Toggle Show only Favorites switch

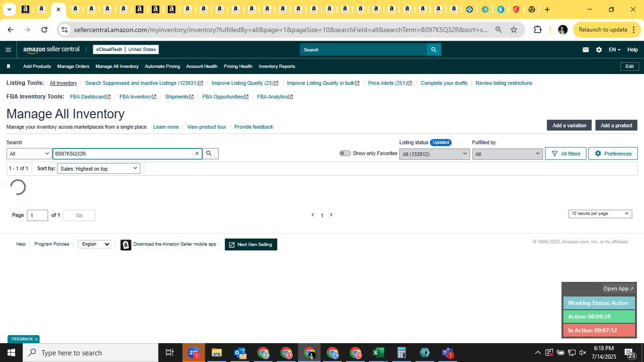[x=345, y=153]
